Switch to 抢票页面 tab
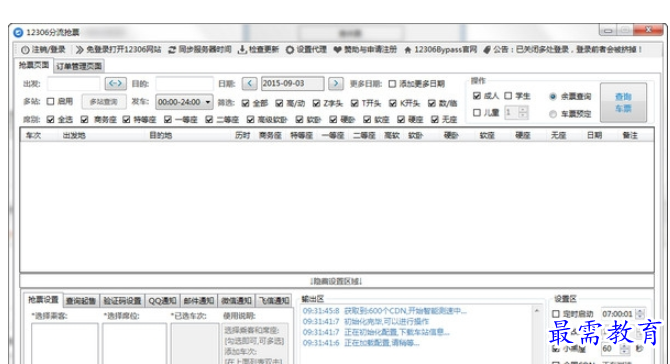 (x=34, y=65)
